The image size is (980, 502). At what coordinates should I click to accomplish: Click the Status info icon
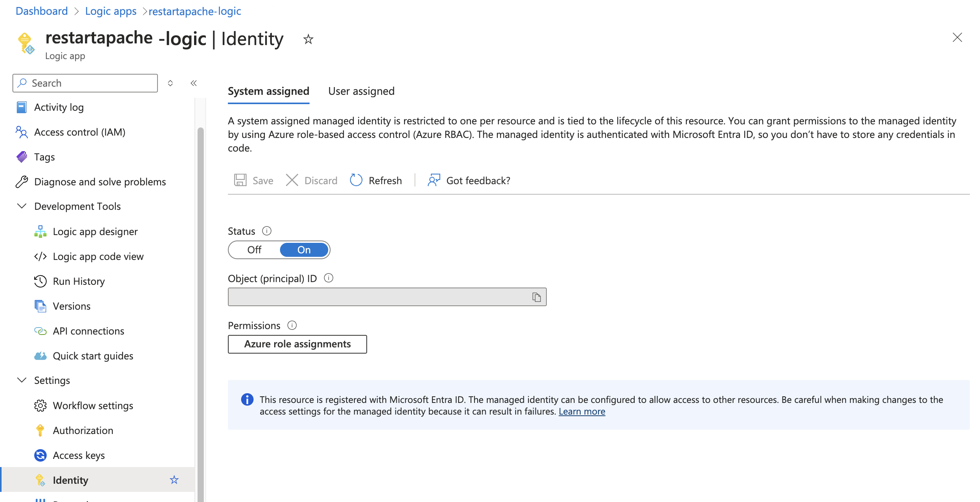click(267, 231)
